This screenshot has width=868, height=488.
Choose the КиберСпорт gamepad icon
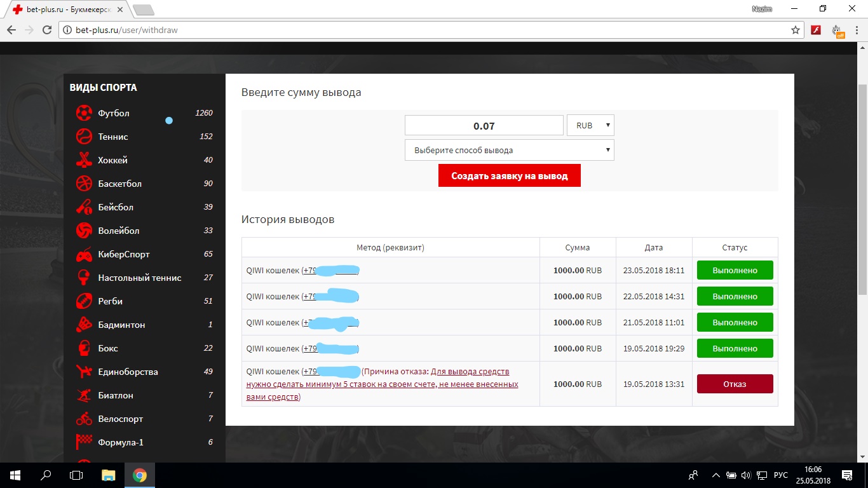pyautogui.click(x=84, y=254)
